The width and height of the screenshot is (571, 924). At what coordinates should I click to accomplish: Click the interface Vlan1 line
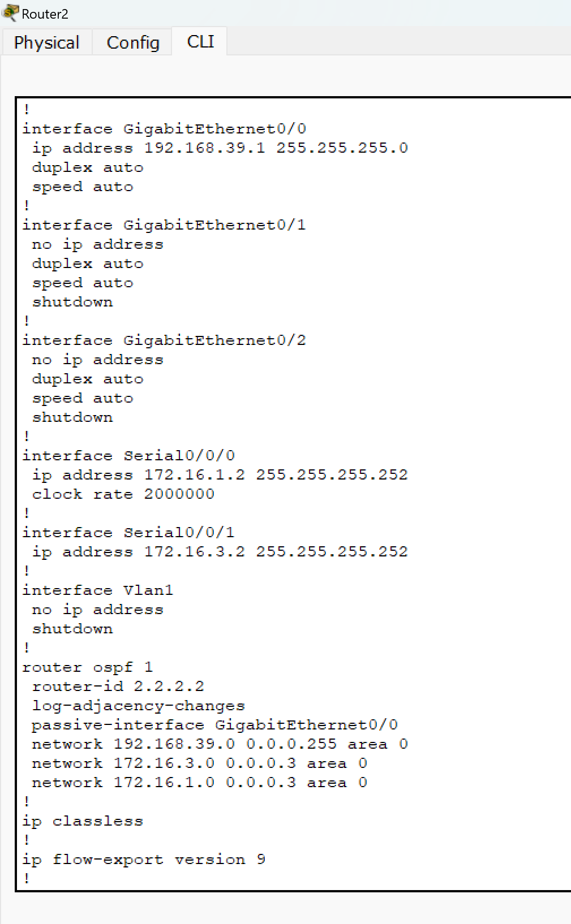(x=98, y=590)
